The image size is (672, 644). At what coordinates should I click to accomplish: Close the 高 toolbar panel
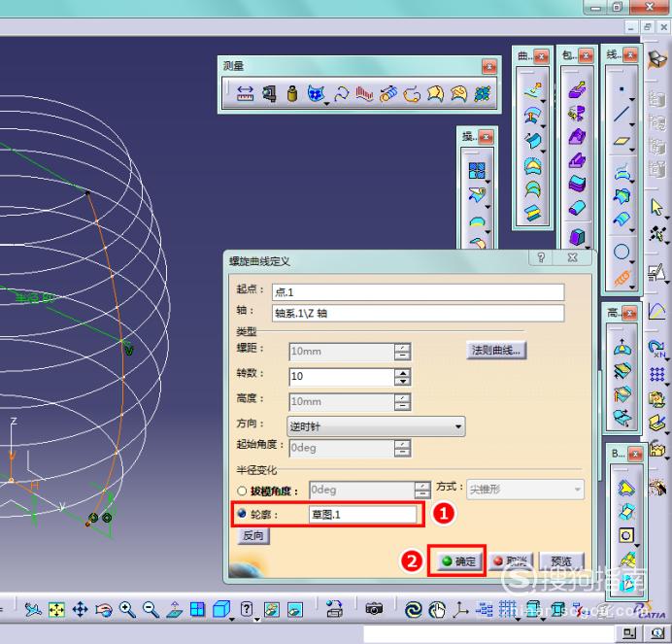(x=629, y=314)
